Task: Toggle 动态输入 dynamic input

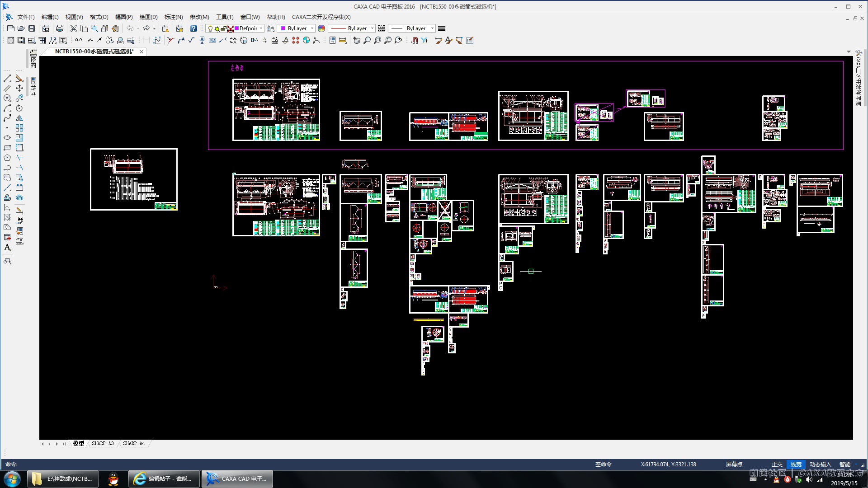Action: tap(820, 464)
